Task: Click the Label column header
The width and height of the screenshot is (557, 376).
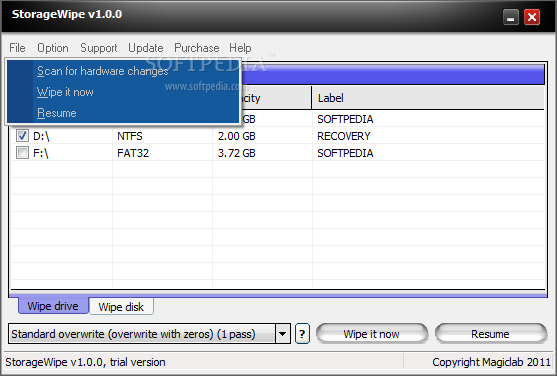Action: click(428, 98)
